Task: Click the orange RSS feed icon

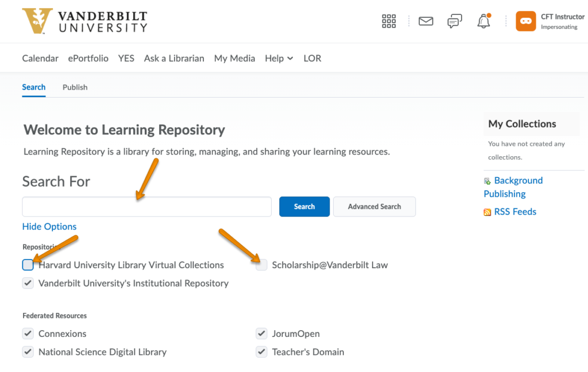Action: tap(488, 212)
